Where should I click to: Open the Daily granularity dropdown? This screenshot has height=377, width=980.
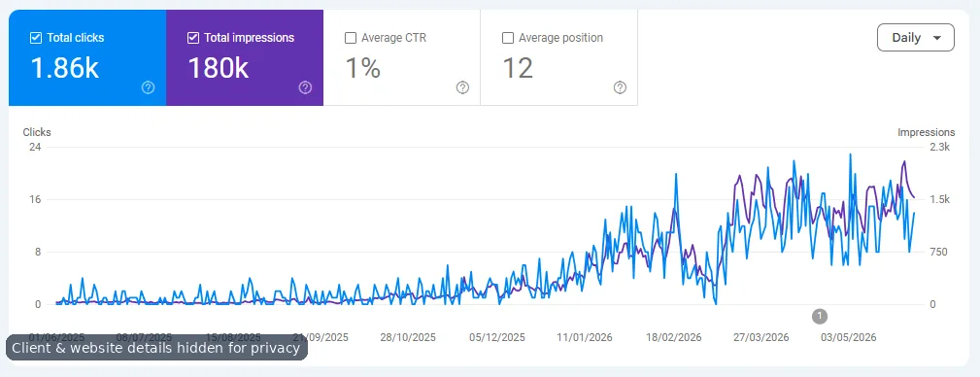(916, 38)
